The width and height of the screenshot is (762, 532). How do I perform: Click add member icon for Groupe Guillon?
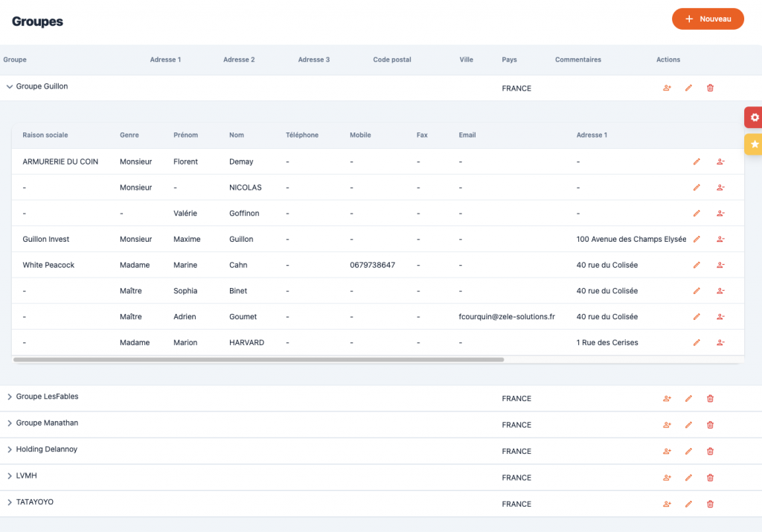(x=667, y=88)
